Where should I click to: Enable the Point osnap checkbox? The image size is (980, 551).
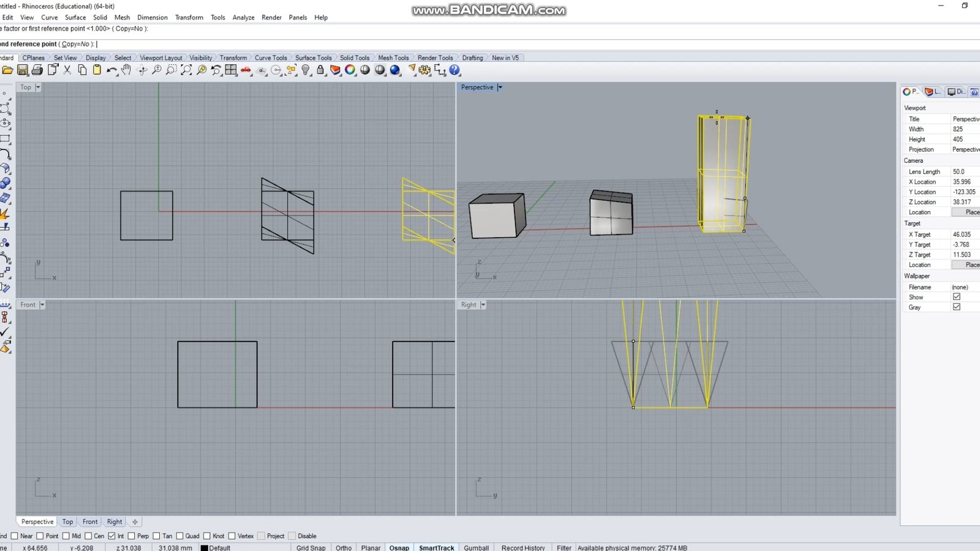tap(40, 536)
